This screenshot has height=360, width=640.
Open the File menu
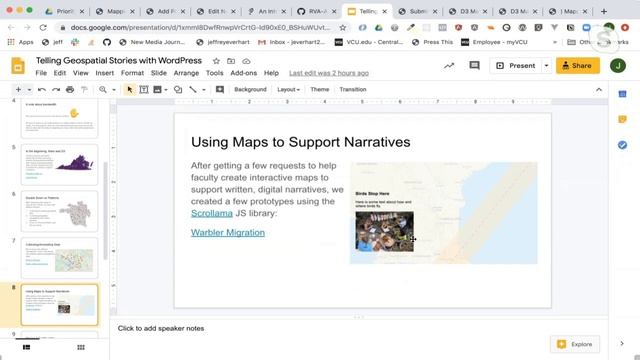pyautogui.click(x=41, y=73)
